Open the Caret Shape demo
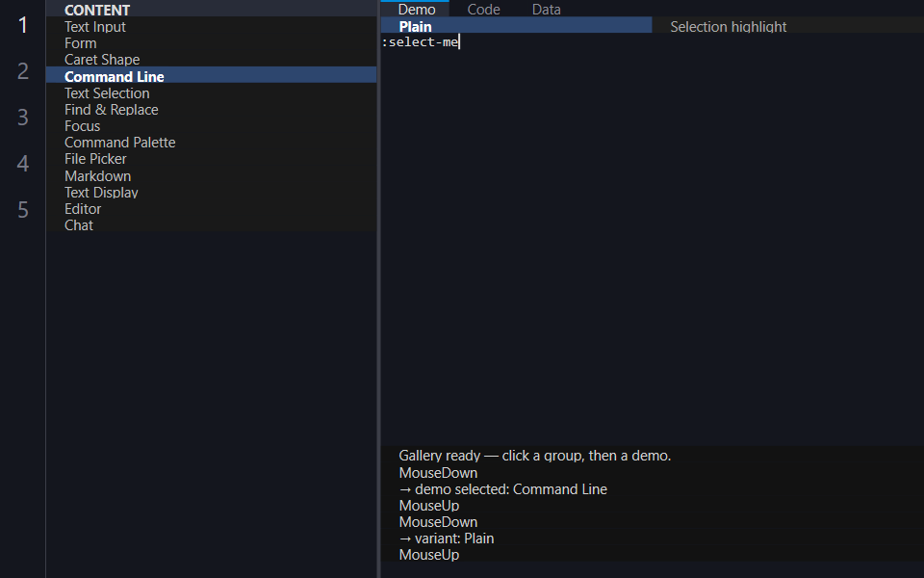 click(211, 60)
